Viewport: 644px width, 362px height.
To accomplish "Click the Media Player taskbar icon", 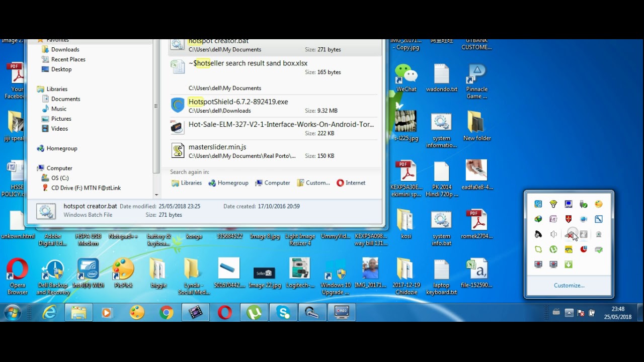I will [107, 313].
